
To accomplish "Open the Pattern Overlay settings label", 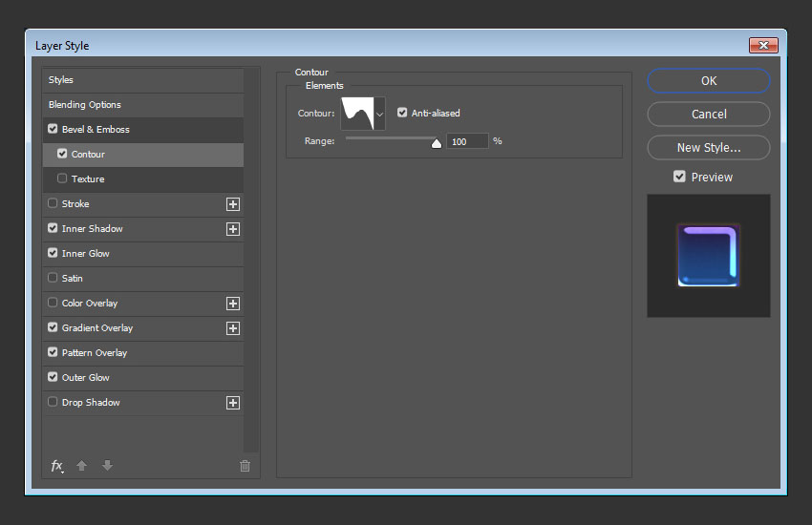I will click(x=95, y=353).
